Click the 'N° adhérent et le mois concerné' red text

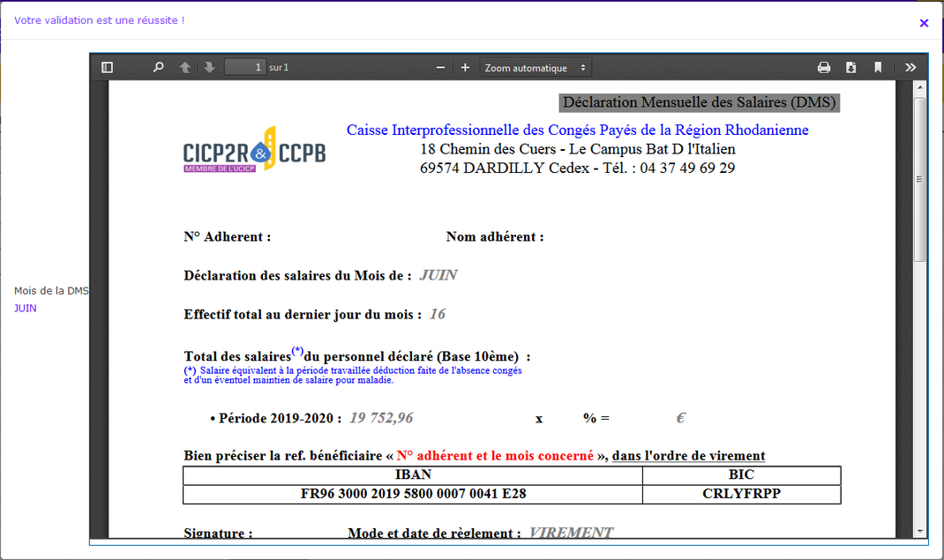(x=495, y=456)
